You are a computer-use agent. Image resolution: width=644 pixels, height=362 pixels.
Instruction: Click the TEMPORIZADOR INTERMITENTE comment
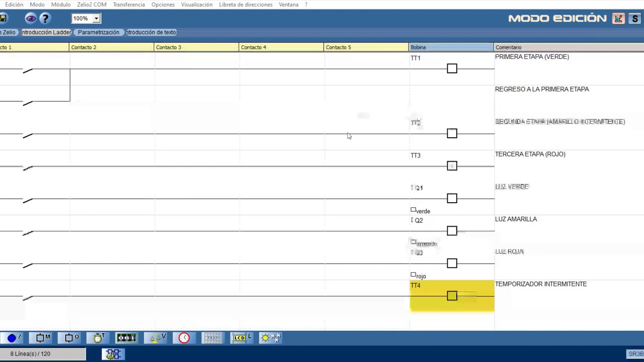click(541, 284)
